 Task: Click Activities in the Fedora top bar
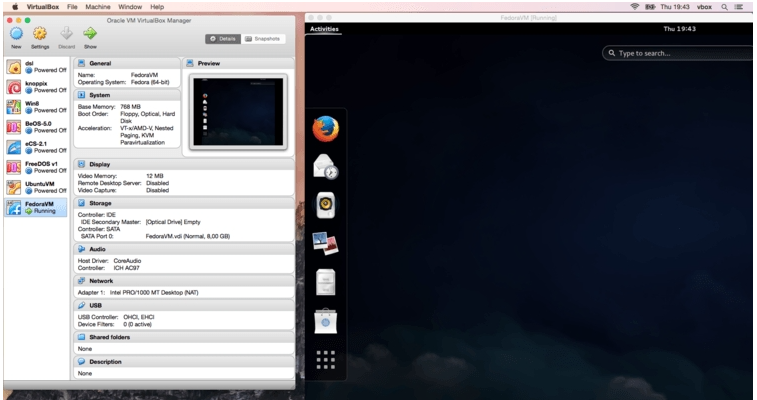coord(324,29)
